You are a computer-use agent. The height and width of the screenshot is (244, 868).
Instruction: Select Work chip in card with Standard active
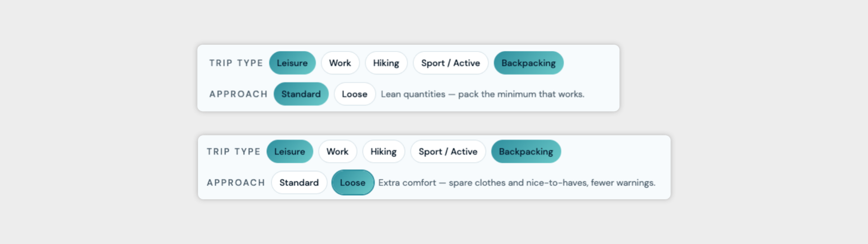[340, 63]
